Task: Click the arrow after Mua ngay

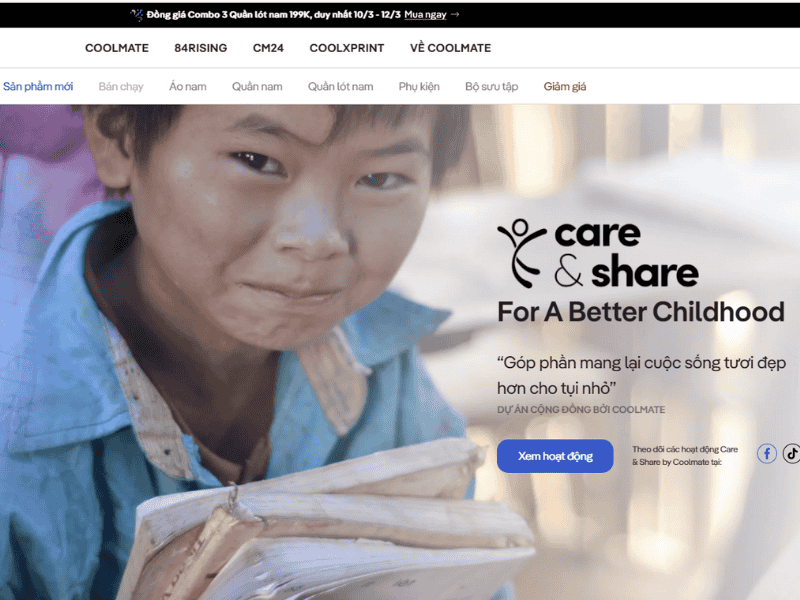Action: click(455, 14)
